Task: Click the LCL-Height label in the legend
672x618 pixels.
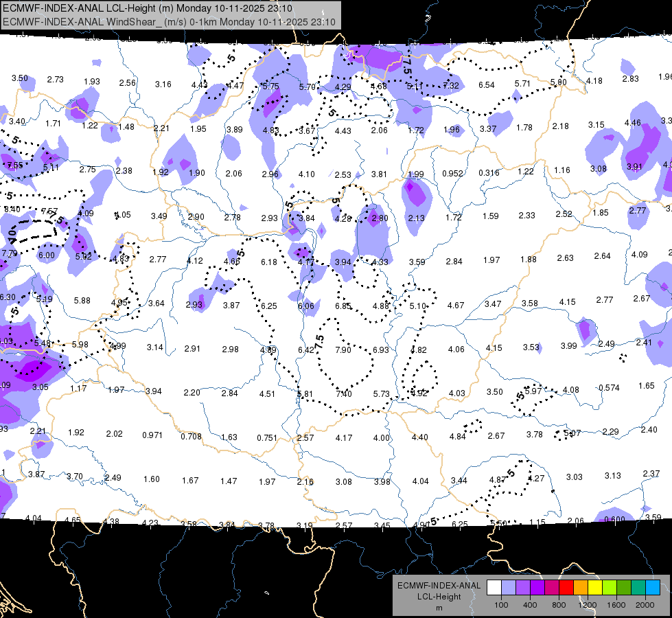Action: click(x=439, y=597)
